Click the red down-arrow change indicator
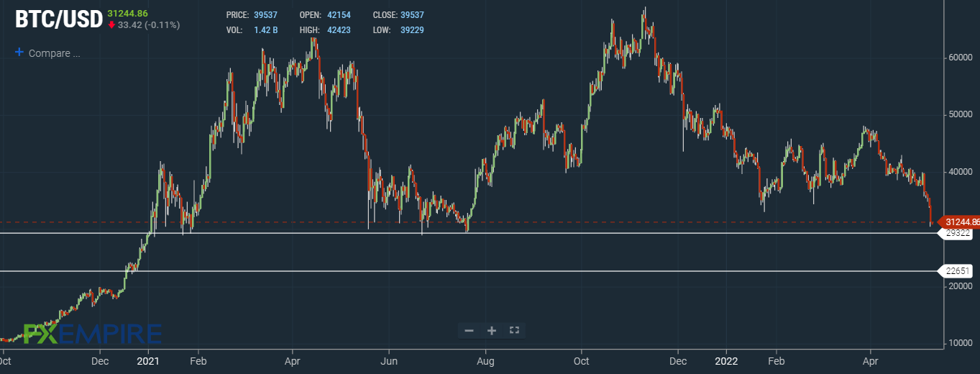This screenshot has height=374, width=980. click(x=111, y=24)
